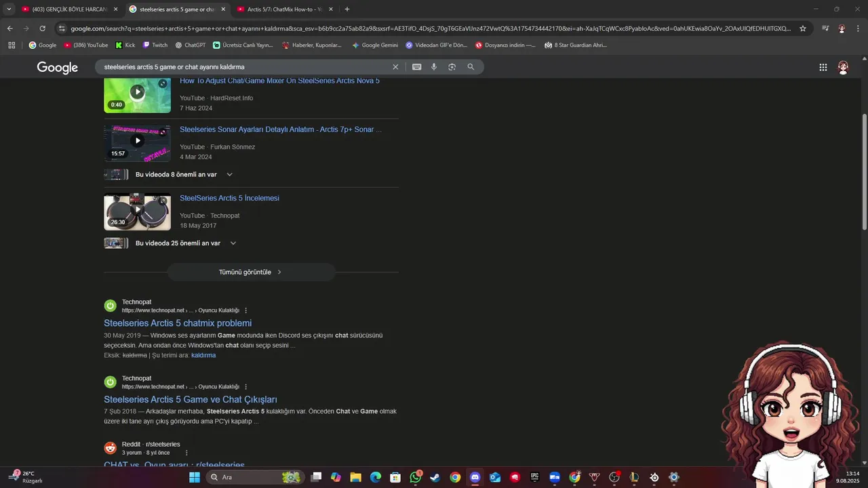Clear the Google search box text
Image resolution: width=868 pixels, height=488 pixels.
395,67
